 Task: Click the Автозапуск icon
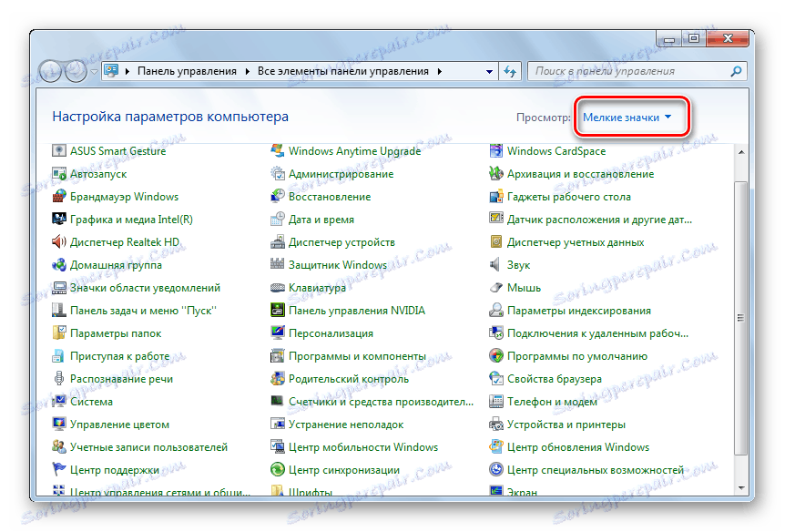pyautogui.click(x=58, y=174)
